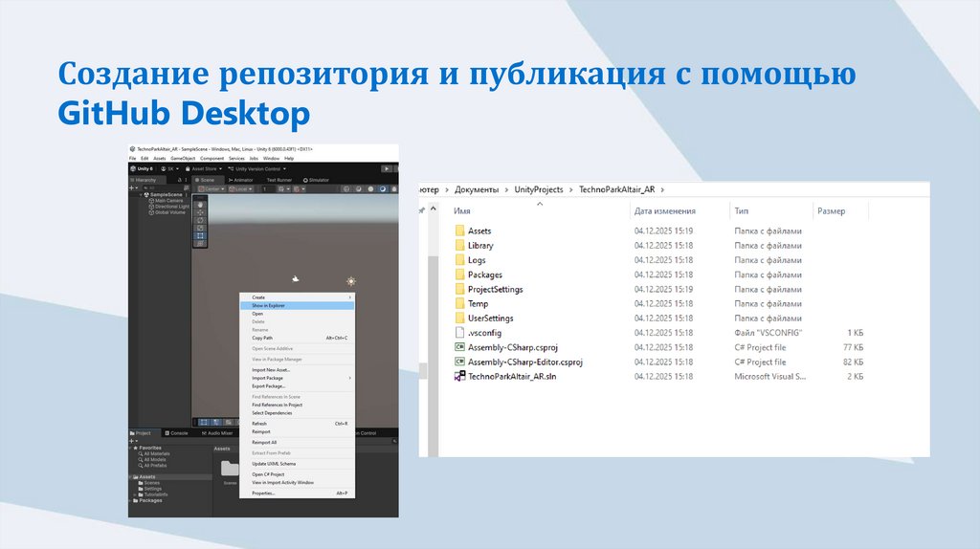Screen dimensions: 980x549
Task: Sort by the Размер column header
Action: (832, 211)
